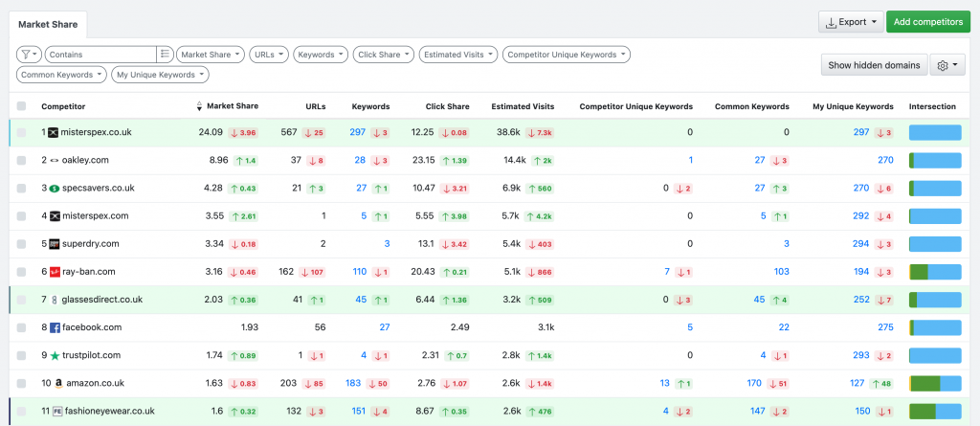Check the superdry.com row checkbox
980x426 pixels.
tap(22, 244)
